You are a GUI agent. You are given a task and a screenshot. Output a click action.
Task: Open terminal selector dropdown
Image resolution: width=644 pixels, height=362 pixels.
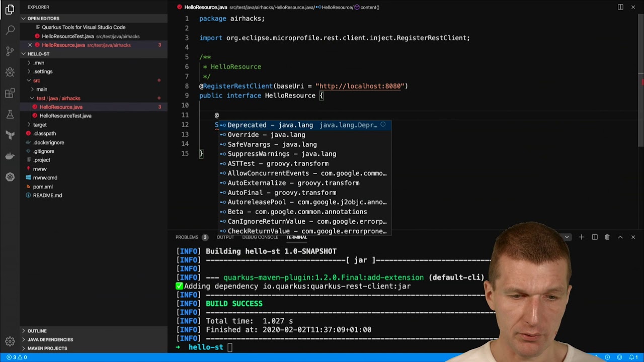(567, 237)
